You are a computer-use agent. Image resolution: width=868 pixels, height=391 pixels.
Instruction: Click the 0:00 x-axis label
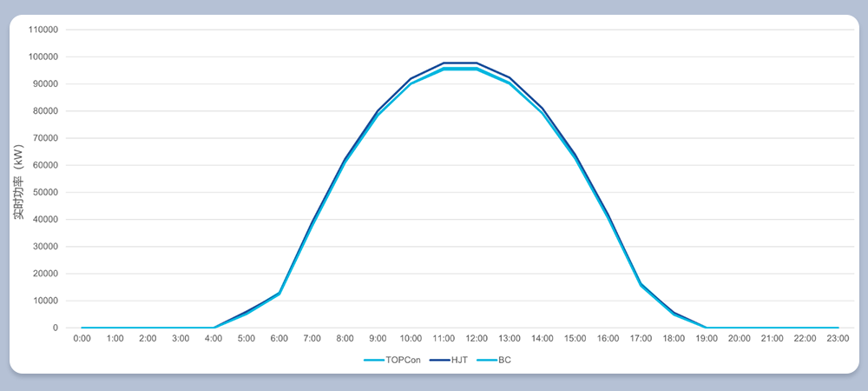(x=82, y=339)
